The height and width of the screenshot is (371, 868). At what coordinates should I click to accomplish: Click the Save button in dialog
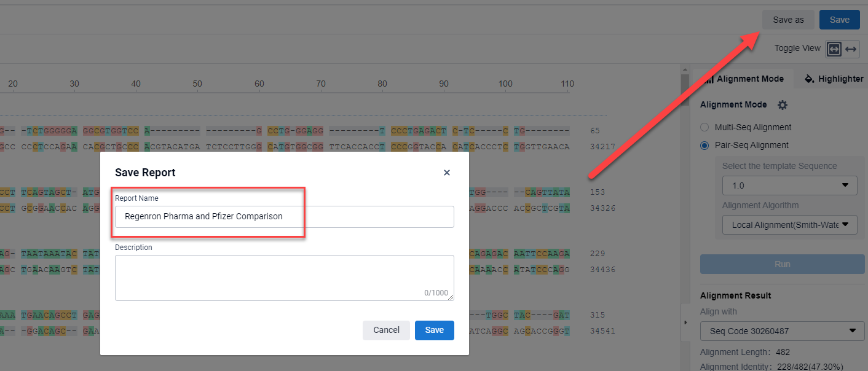(x=434, y=330)
